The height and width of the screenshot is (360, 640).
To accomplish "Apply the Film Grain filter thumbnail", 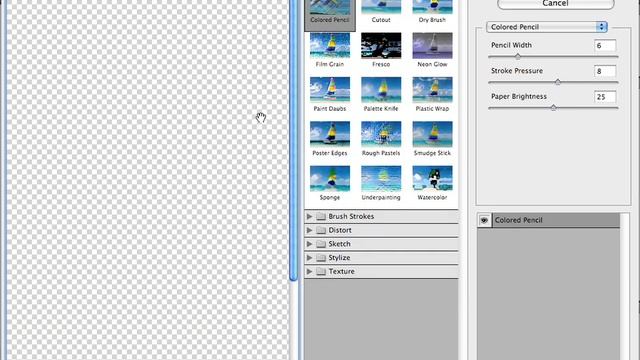I will click(x=330, y=46).
